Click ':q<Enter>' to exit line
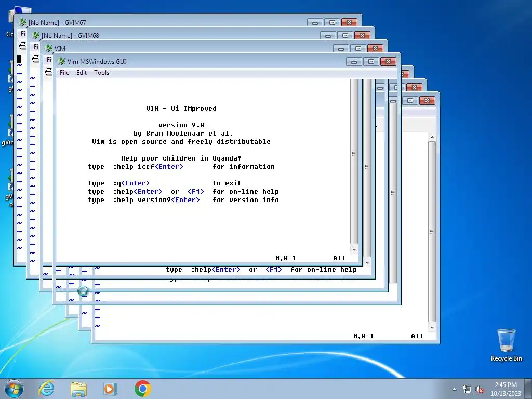 pyautogui.click(x=131, y=183)
